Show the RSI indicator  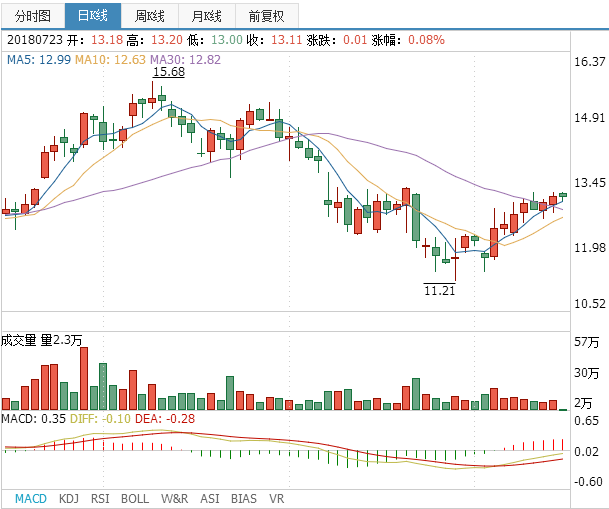pos(100,499)
